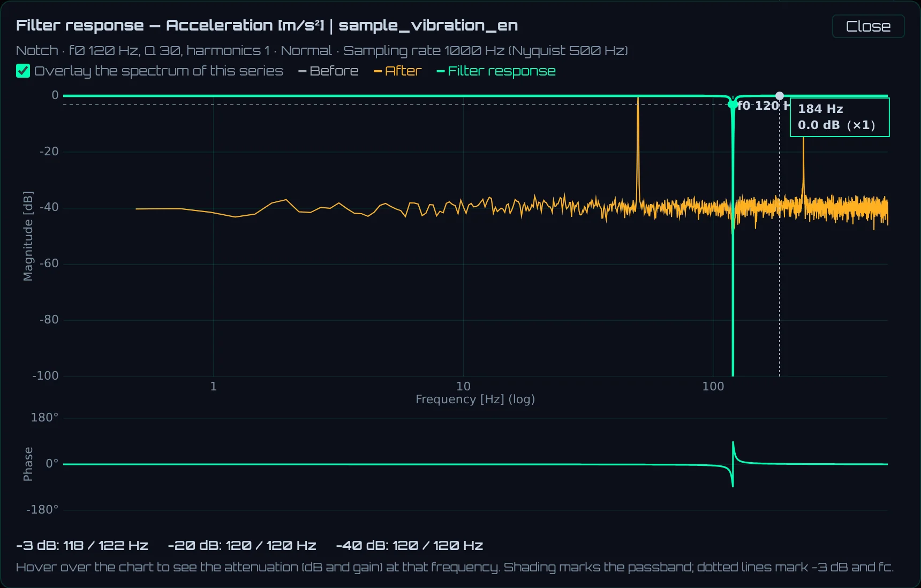Click the Frequency [Hz] (log) axis label

coord(475,399)
